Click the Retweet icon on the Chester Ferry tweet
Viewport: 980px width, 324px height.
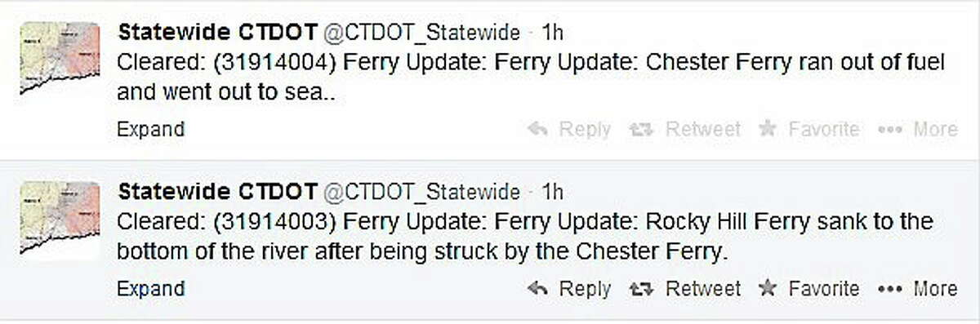pyautogui.click(x=642, y=130)
